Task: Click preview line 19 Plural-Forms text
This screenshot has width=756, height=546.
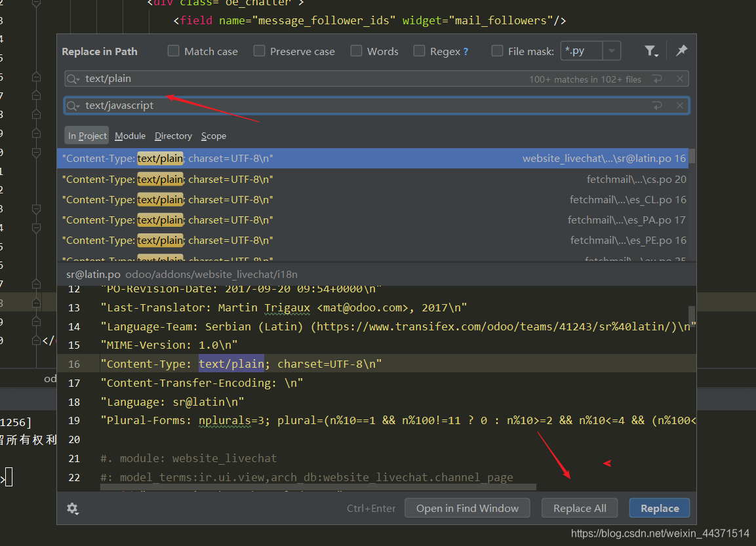Action: click(398, 421)
